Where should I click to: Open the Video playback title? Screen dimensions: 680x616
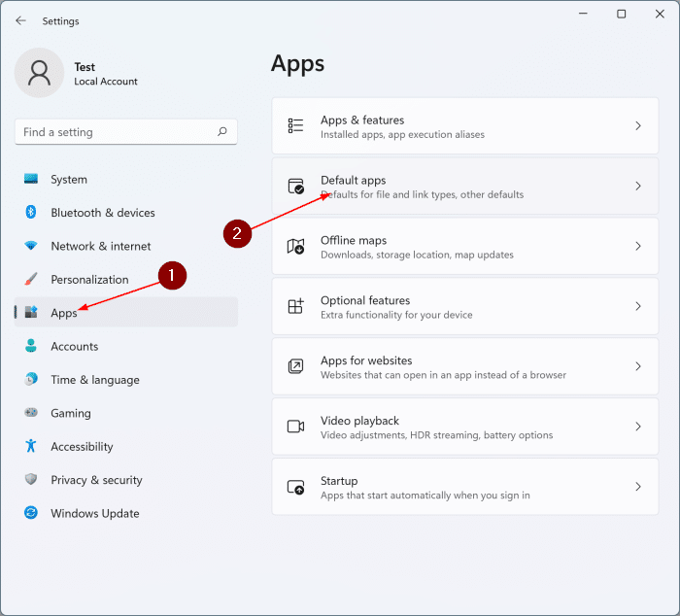pos(359,421)
